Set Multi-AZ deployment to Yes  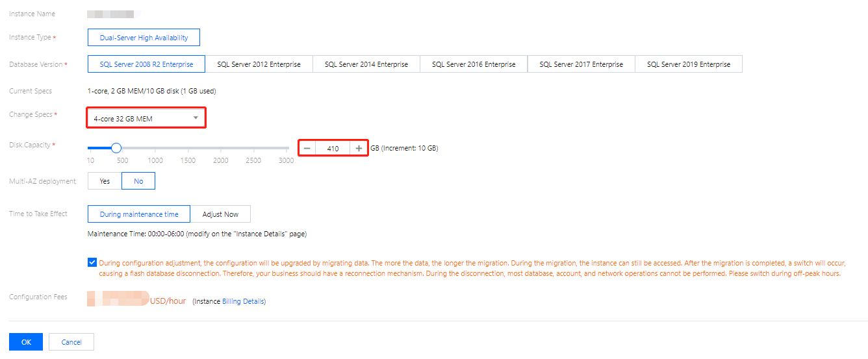tap(105, 181)
